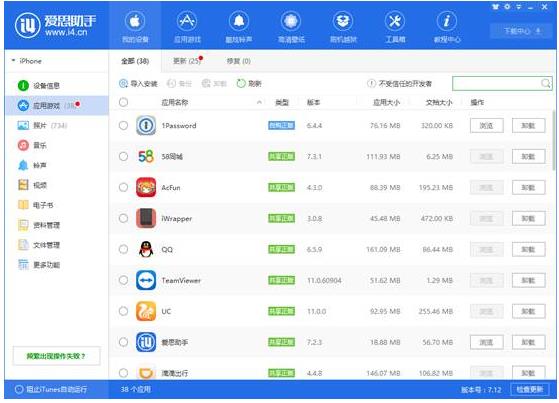Open the 应用游戏 App Store icon in top bar
The height and width of the screenshot is (403, 559).
click(187, 21)
